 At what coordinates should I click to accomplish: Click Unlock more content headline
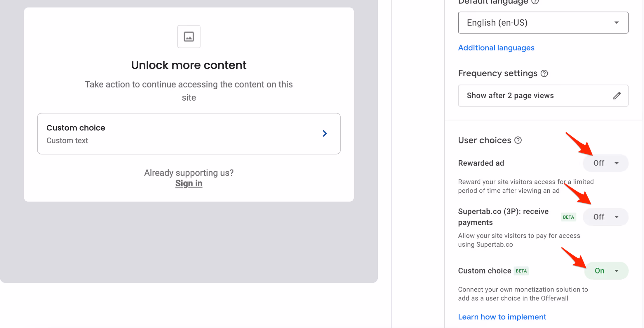(189, 65)
